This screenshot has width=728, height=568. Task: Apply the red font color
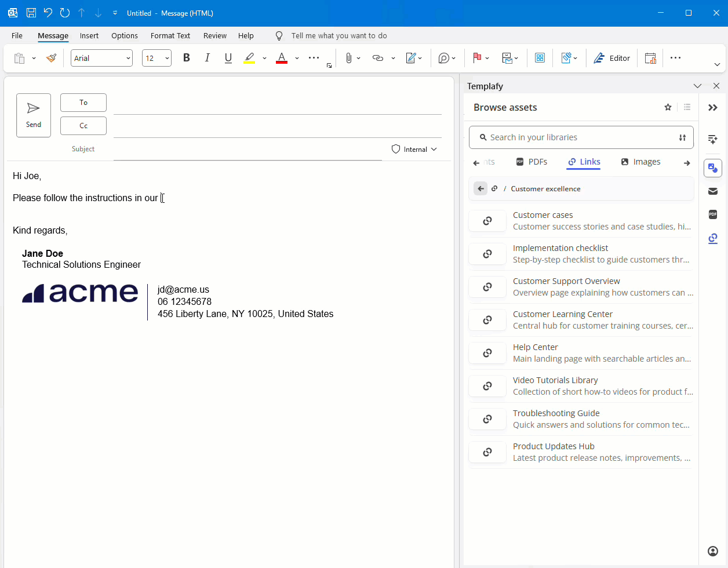[282, 58]
